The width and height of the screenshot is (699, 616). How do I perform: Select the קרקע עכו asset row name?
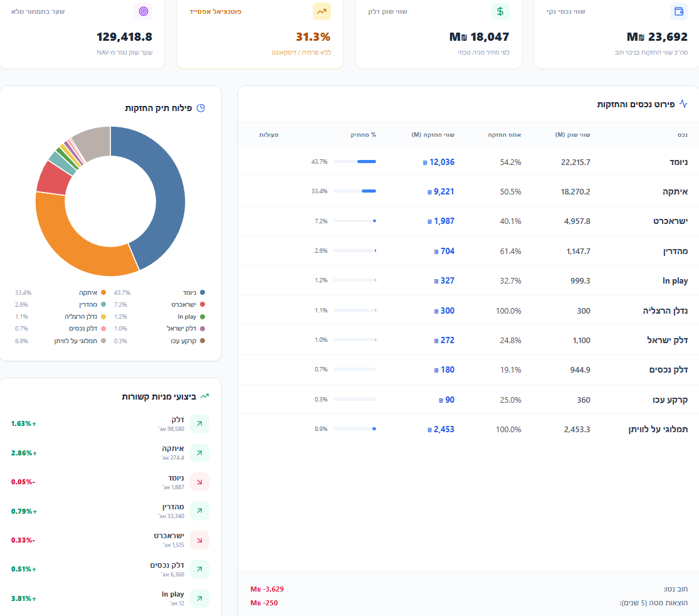pos(670,400)
